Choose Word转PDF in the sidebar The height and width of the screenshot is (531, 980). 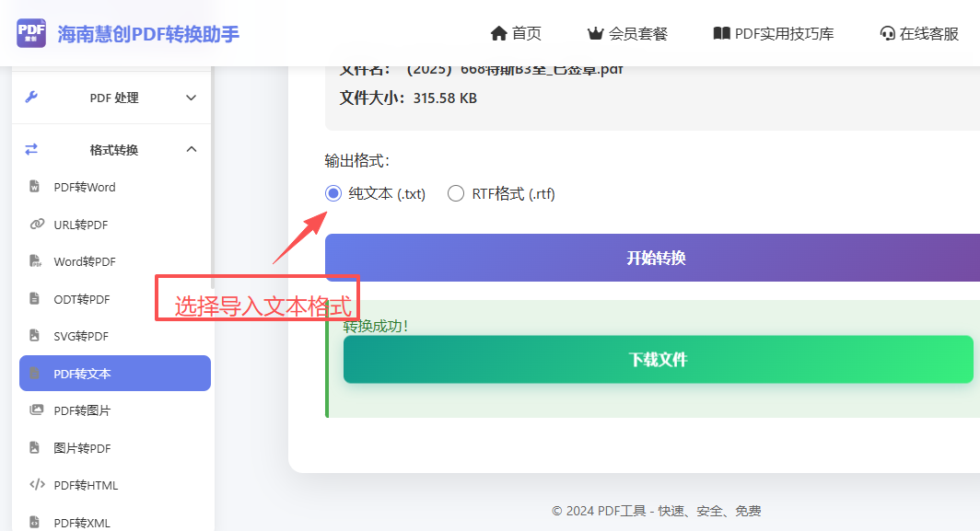click(115, 261)
